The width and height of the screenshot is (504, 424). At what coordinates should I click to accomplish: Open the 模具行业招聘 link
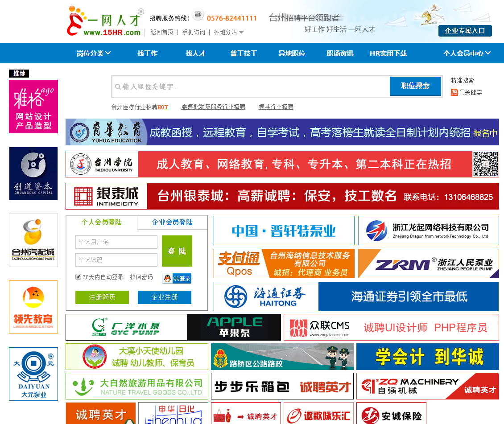(x=276, y=107)
